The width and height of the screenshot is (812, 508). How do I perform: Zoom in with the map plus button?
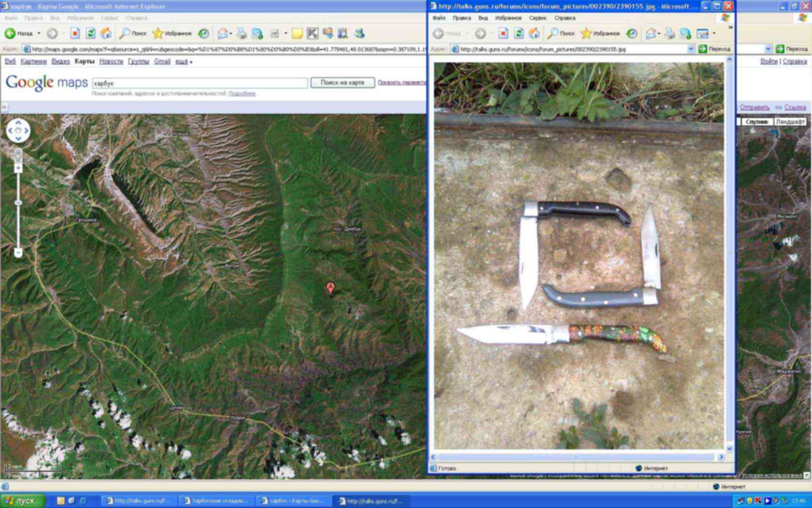(18, 168)
